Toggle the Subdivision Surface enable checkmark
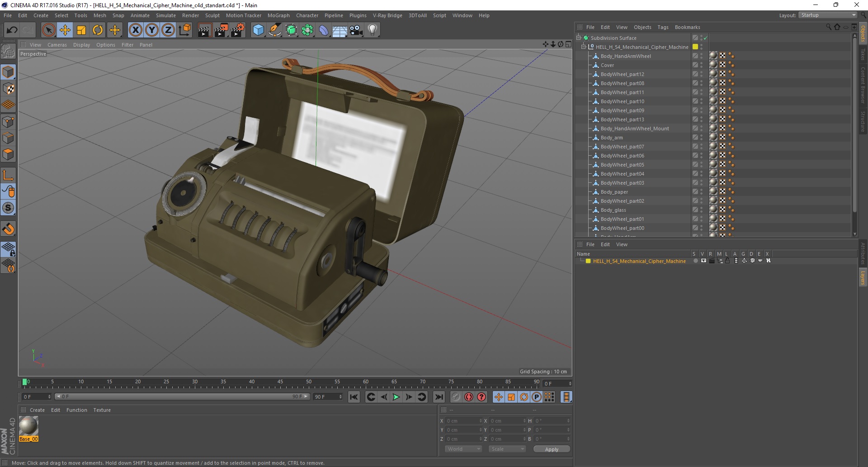Screen dimensions: 868x467 click(x=705, y=38)
